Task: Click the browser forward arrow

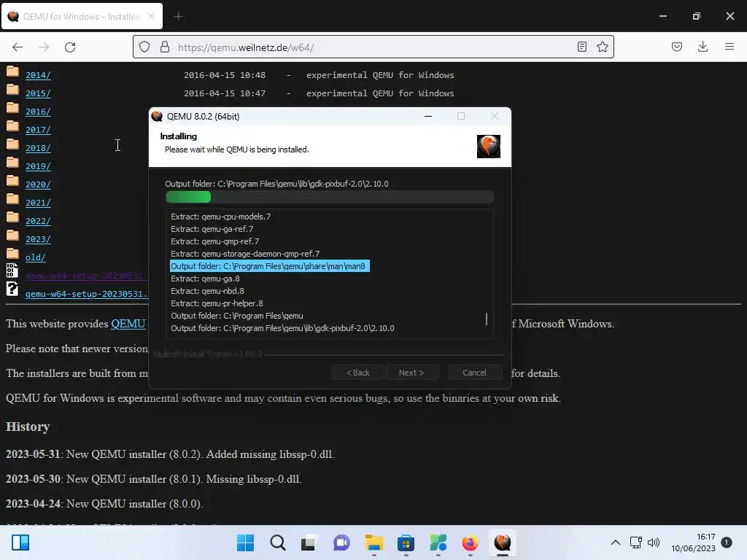Action: pos(44,47)
